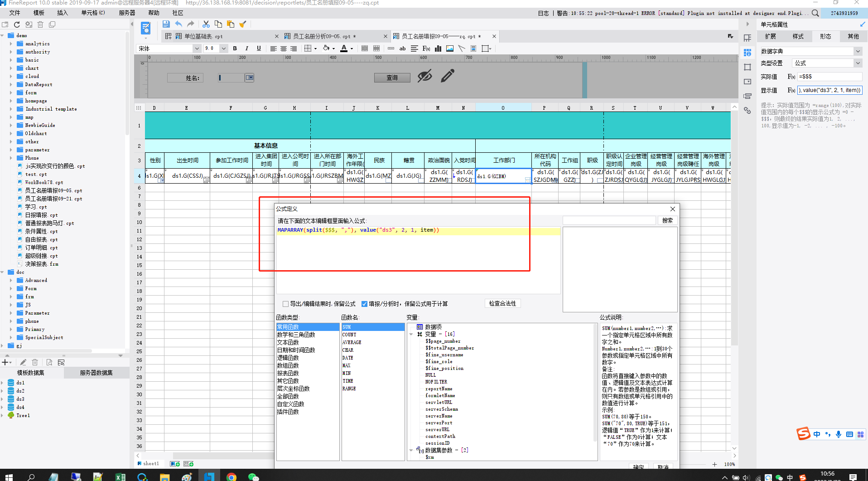Expand the DataReport folder
The width and height of the screenshot is (868, 481).
pos(11,84)
